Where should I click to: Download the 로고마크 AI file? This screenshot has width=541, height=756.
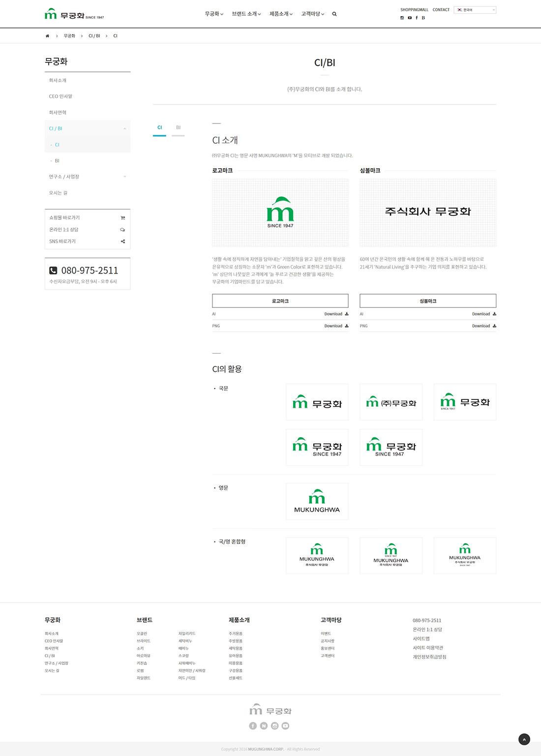coord(336,314)
